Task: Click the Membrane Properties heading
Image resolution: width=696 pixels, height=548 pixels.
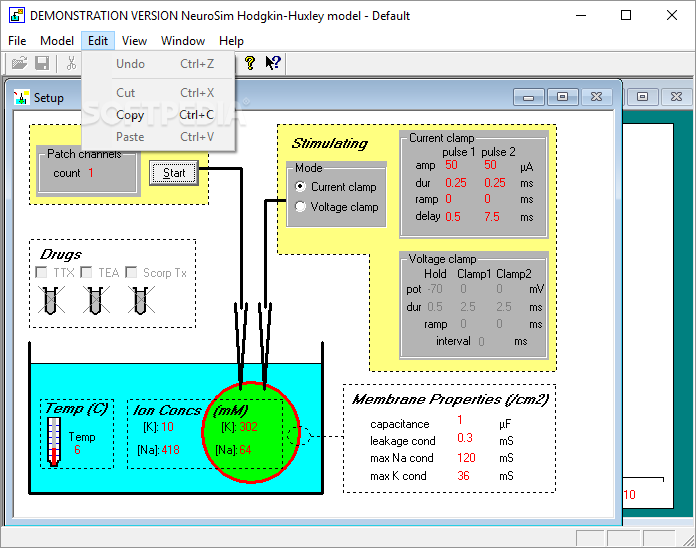Action: coord(451,399)
